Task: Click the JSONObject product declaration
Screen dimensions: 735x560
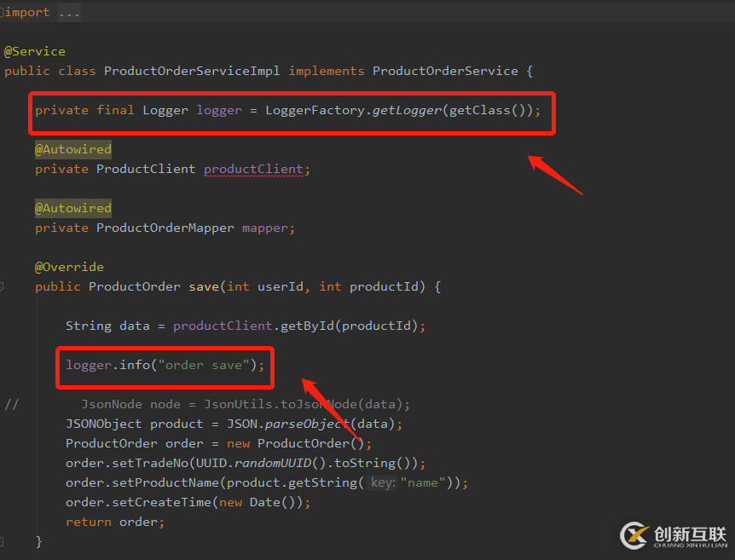Action: 134,424
